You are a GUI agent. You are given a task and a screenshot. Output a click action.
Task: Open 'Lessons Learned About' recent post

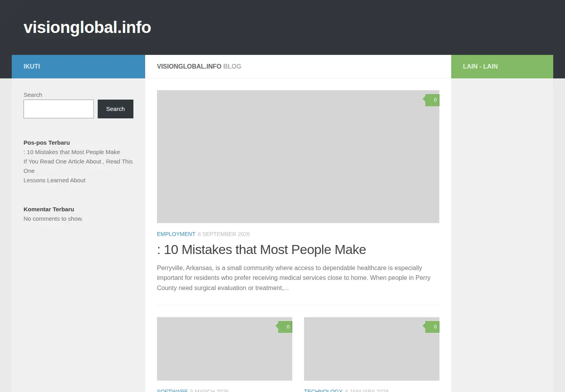[x=55, y=180]
